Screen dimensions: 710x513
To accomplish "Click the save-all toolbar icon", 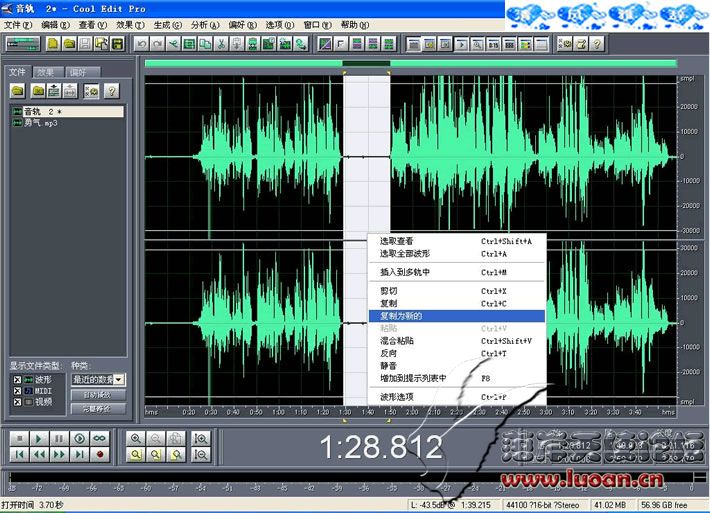I will [117, 44].
